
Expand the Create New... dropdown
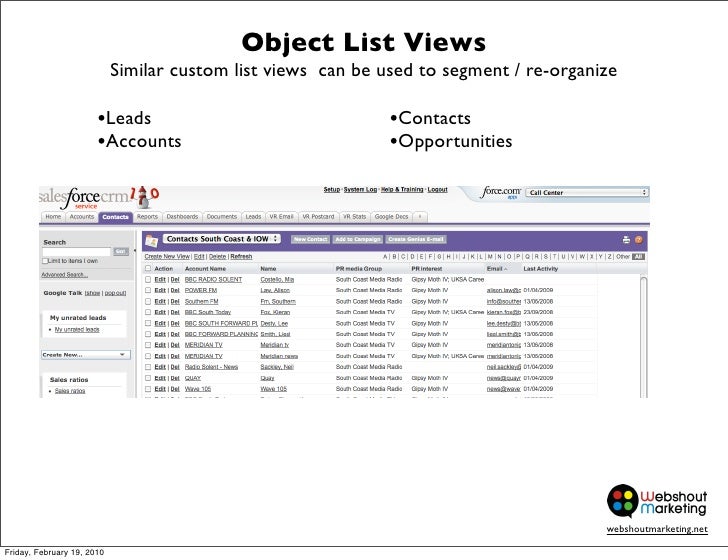[86, 355]
